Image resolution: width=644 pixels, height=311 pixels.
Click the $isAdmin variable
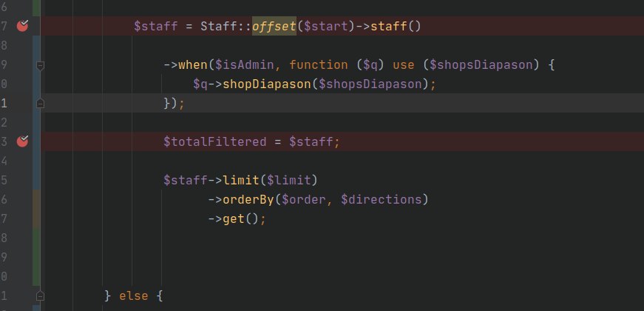245,65
